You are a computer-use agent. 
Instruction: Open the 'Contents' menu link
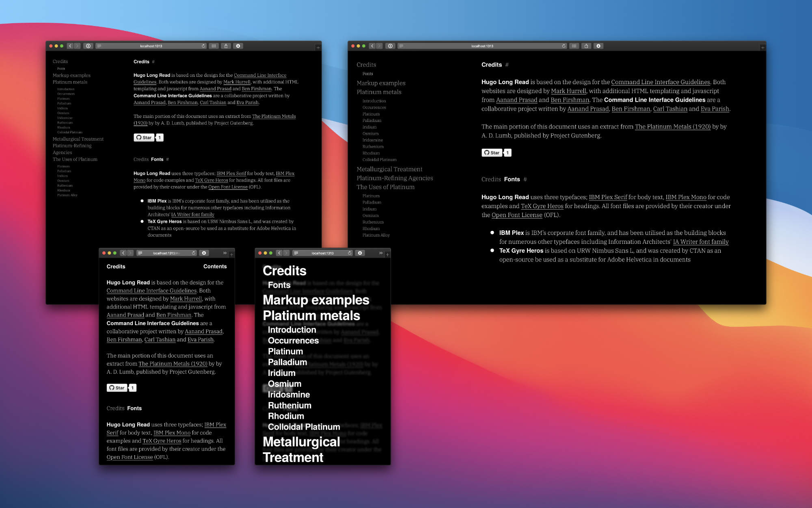[x=215, y=266]
